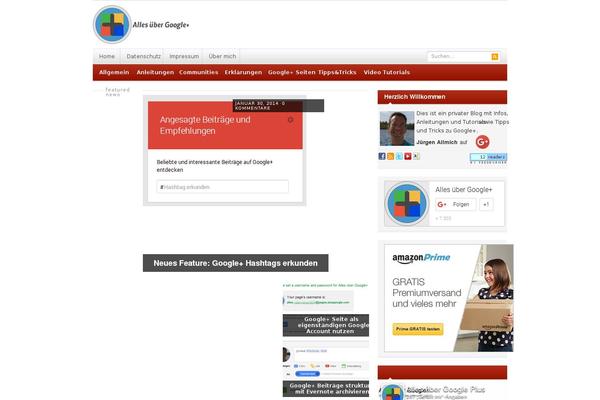Click the orange search submit icon
The height and width of the screenshot is (400, 600).
[495, 57]
